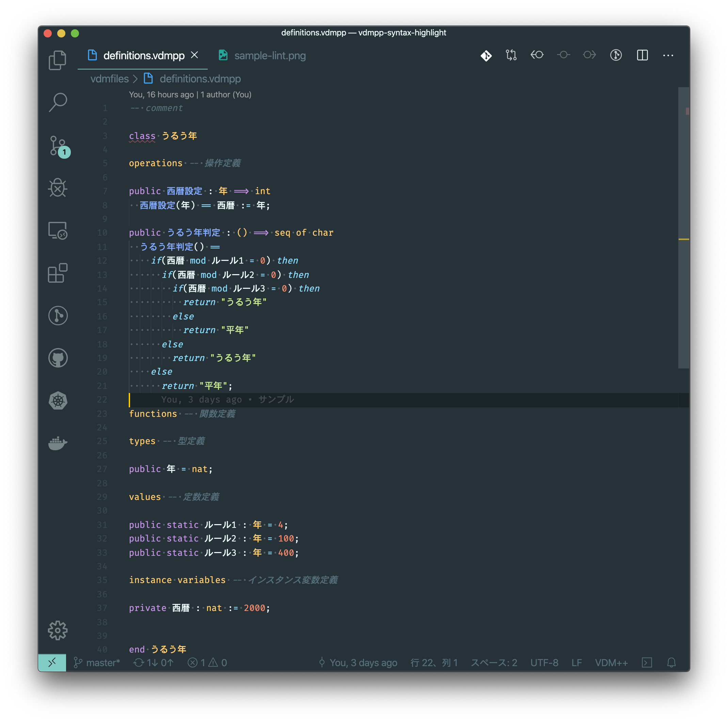Viewport: 728px width, 722px height.
Task: Open the GitHub view in sidebar
Action: (x=58, y=358)
